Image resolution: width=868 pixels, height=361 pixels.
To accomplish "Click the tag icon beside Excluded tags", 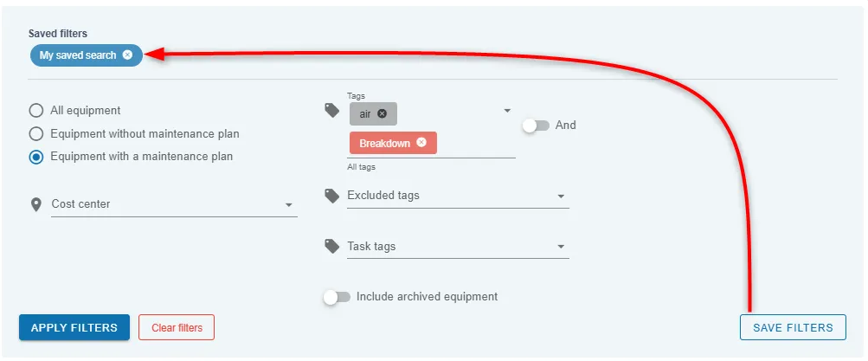I will pos(332,196).
